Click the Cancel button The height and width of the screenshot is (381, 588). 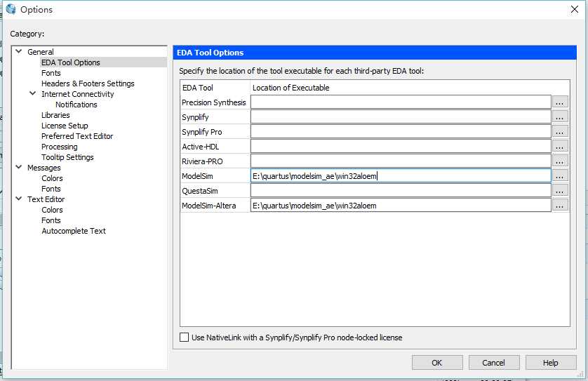coord(493,363)
